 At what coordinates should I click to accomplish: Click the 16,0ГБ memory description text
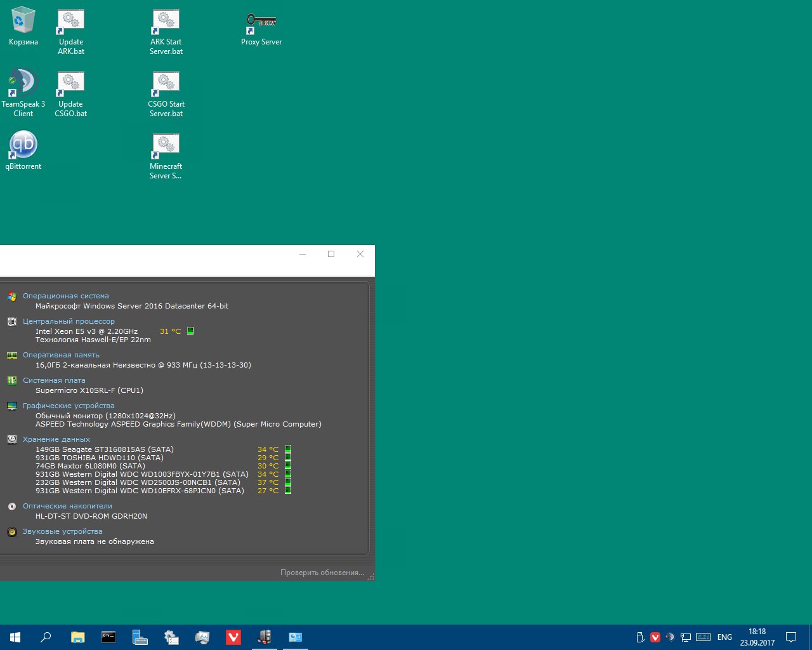143,365
